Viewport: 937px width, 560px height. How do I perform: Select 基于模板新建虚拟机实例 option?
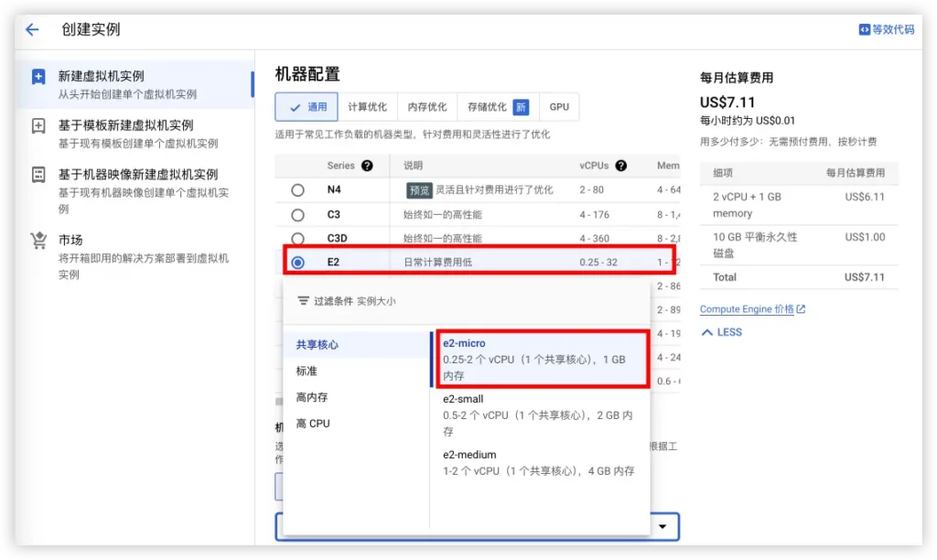(x=135, y=134)
